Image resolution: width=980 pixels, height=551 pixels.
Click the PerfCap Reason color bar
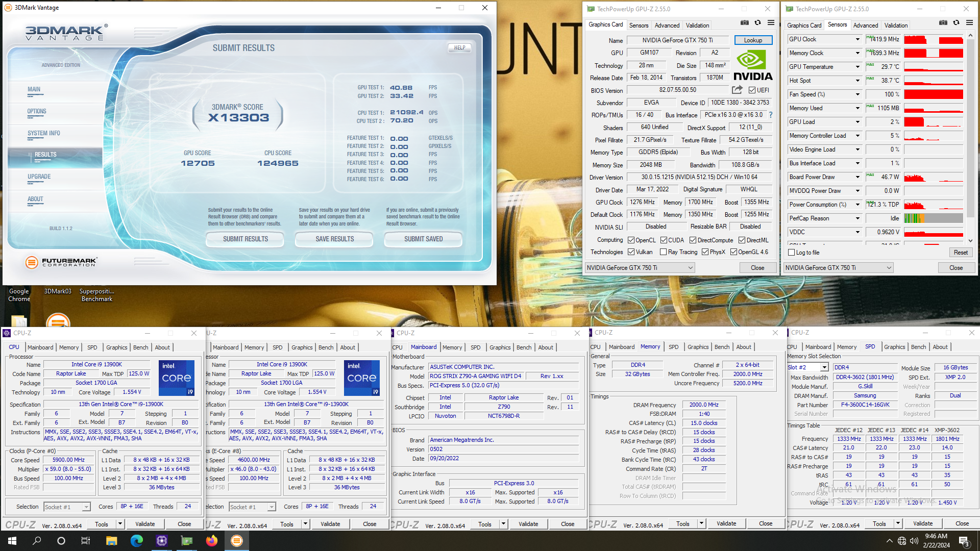coord(934,218)
